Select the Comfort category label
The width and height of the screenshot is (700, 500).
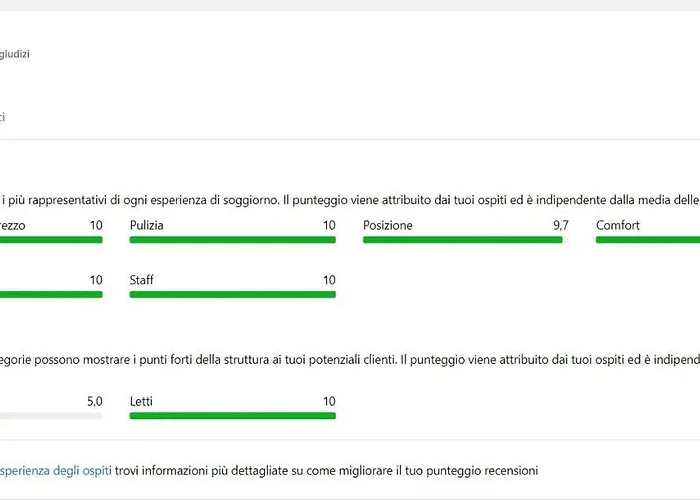tap(617, 226)
